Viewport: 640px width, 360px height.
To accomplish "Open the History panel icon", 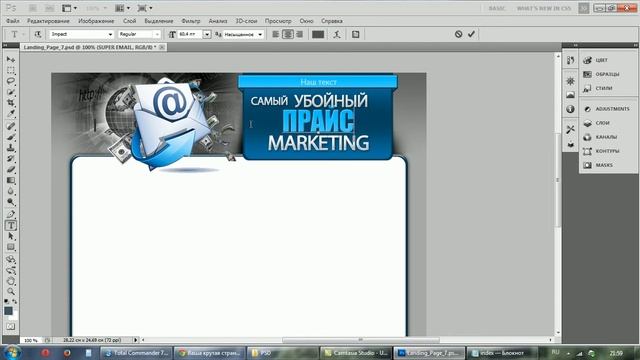I will pyautogui.click(x=571, y=60).
